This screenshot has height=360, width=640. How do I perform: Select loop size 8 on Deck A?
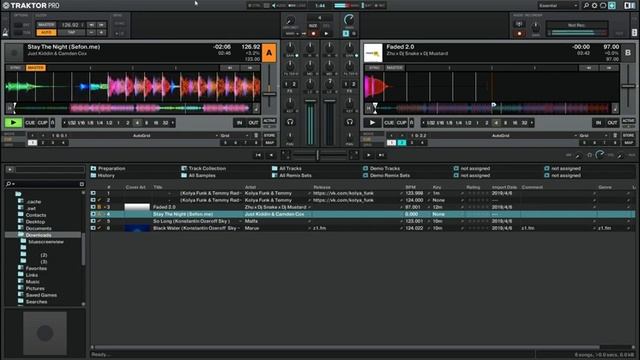(x=147, y=123)
